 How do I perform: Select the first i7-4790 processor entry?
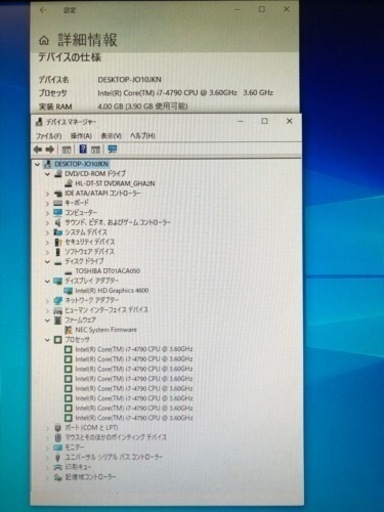[134, 349]
